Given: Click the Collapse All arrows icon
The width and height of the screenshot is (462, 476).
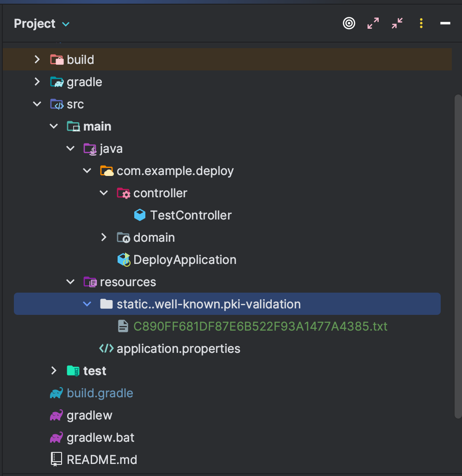Looking at the screenshot, I should pos(397,23).
